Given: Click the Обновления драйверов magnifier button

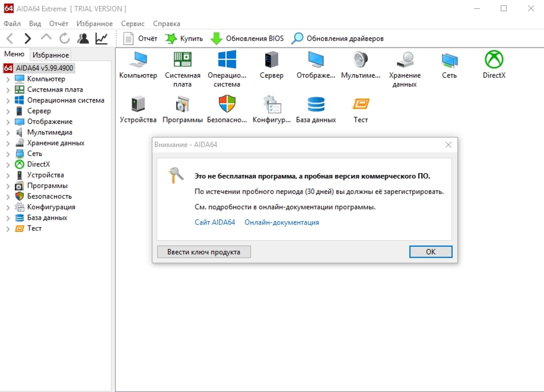Looking at the screenshot, I should [x=337, y=39].
